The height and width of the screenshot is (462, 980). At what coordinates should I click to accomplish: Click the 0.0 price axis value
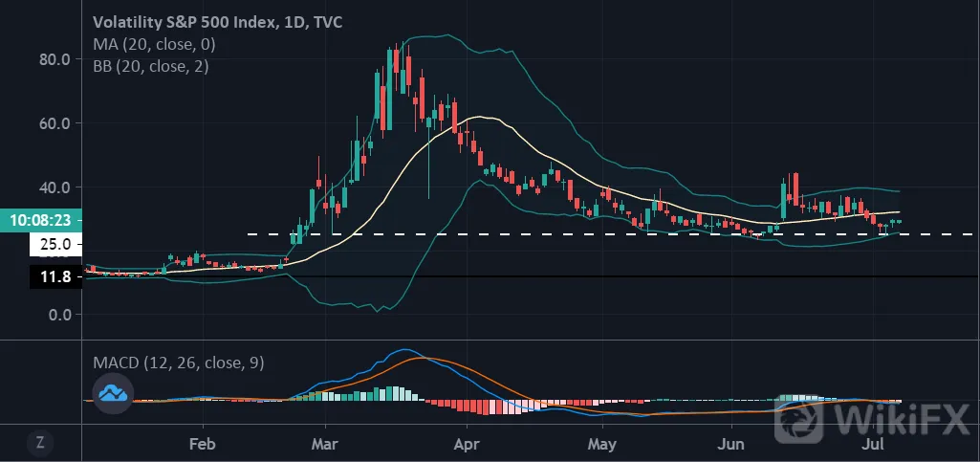tap(62, 315)
